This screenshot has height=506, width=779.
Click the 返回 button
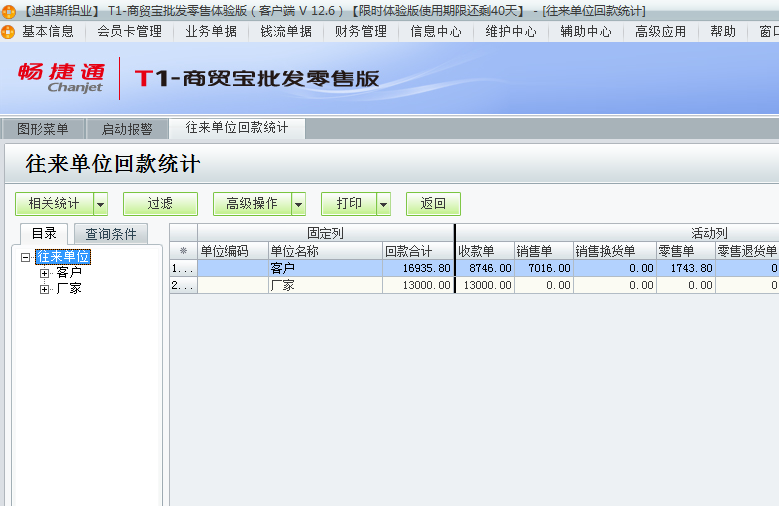[x=433, y=204]
